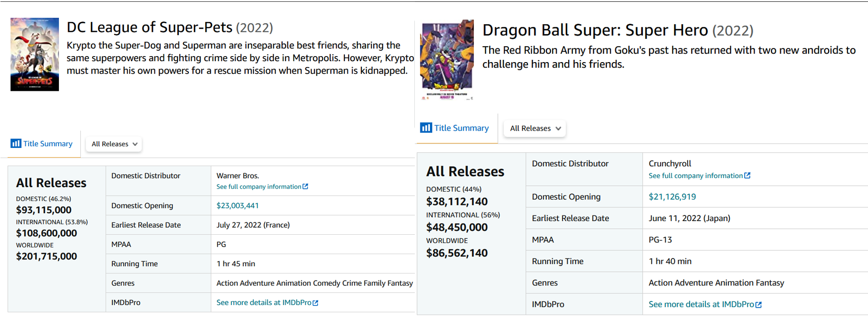This screenshot has width=868, height=316.
Task: Open See more details at IMDbPro for Dragon Ball
Action: point(701,305)
